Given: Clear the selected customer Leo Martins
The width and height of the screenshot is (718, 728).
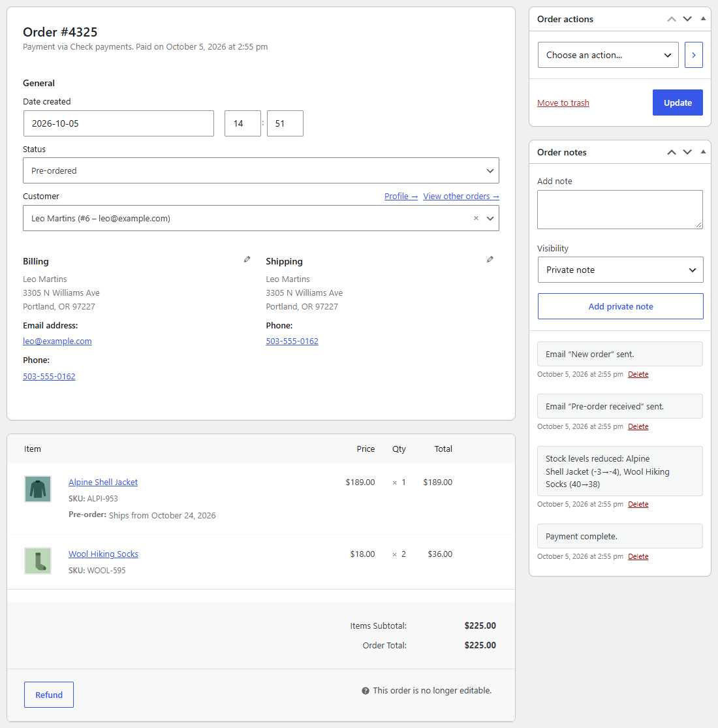Looking at the screenshot, I should coord(476,218).
